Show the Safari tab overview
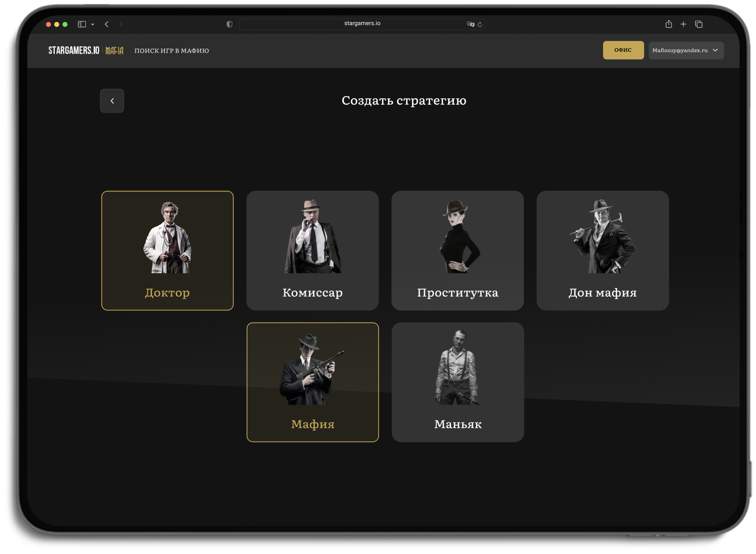Viewport: 756px width, 554px height. [699, 24]
